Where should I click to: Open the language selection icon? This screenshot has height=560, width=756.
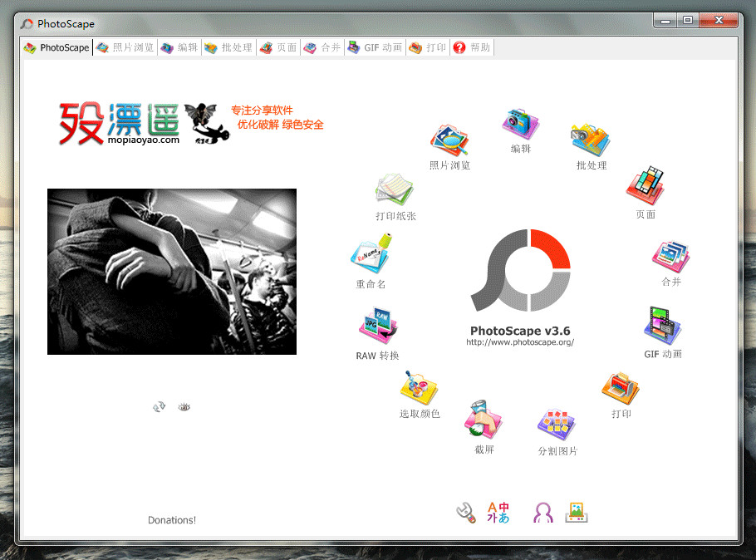[x=498, y=513]
